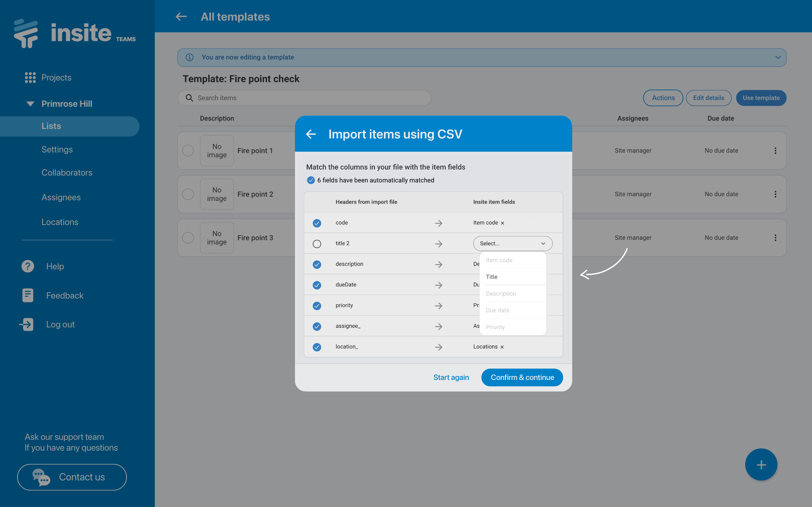This screenshot has height=507, width=812.
Task: Choose Title from the dropdown list
Action: [492, 277]
